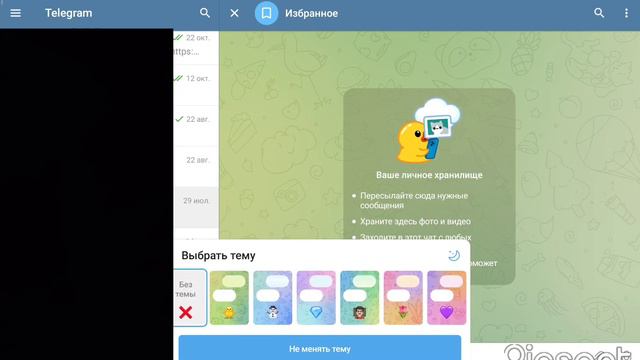Choose the purple heart theme

coord(447,298)
